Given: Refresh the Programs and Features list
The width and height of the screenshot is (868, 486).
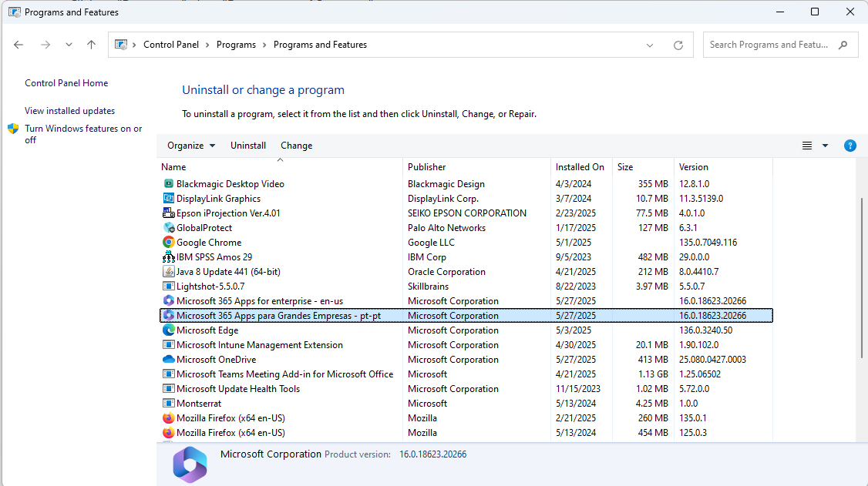Looking at the screenshot, I should [678, 45].
